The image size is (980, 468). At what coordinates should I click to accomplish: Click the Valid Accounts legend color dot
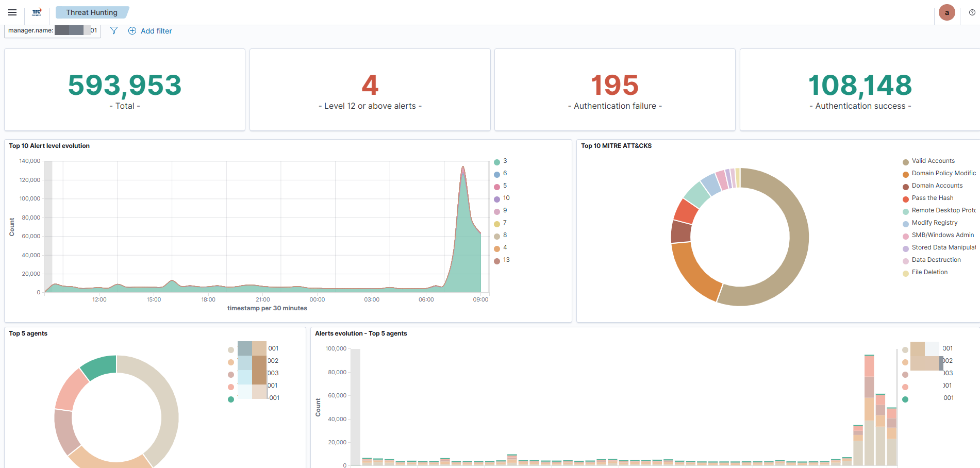coord(906,162)
